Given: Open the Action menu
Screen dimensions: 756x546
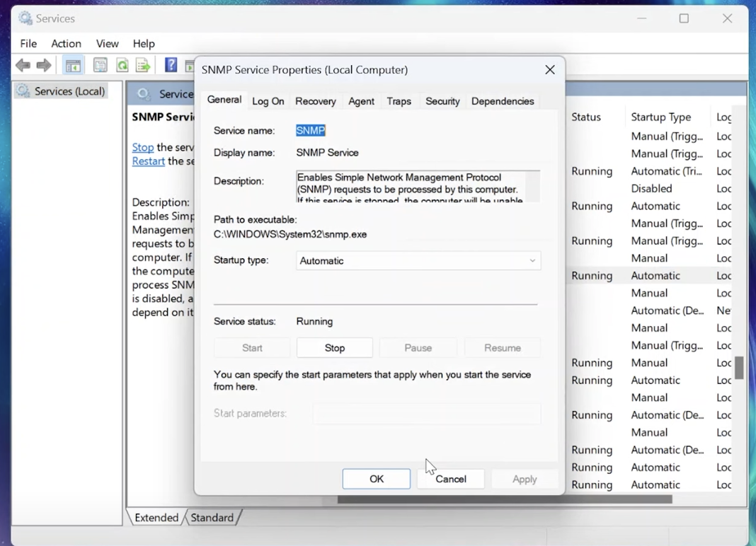Looking at the screenshot, I should pos(66,43).
